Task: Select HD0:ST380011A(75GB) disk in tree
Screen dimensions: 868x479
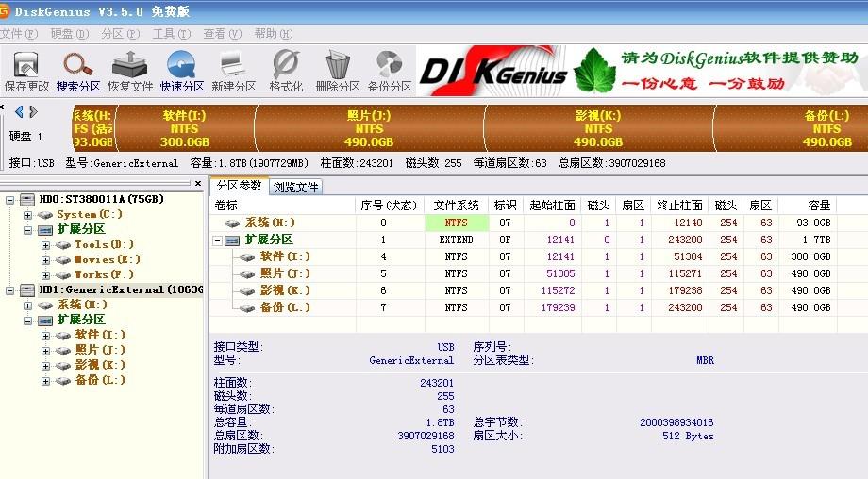Action: (101, 199)
